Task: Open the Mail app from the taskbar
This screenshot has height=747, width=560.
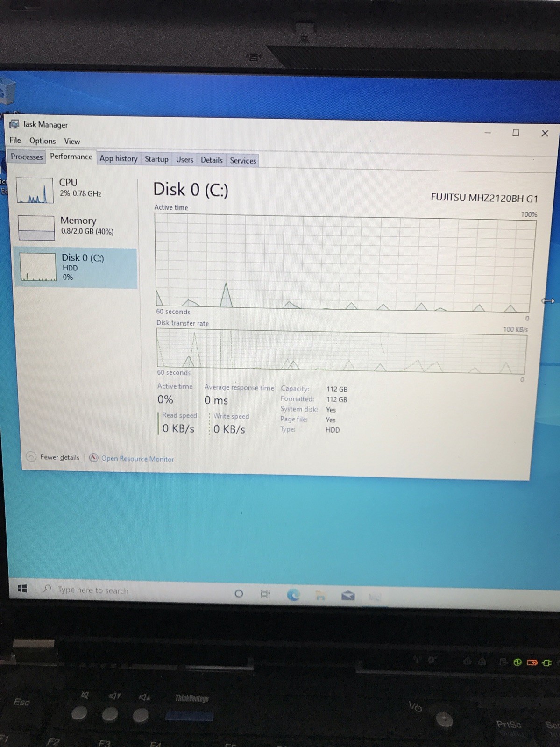Action: [348, 596]
